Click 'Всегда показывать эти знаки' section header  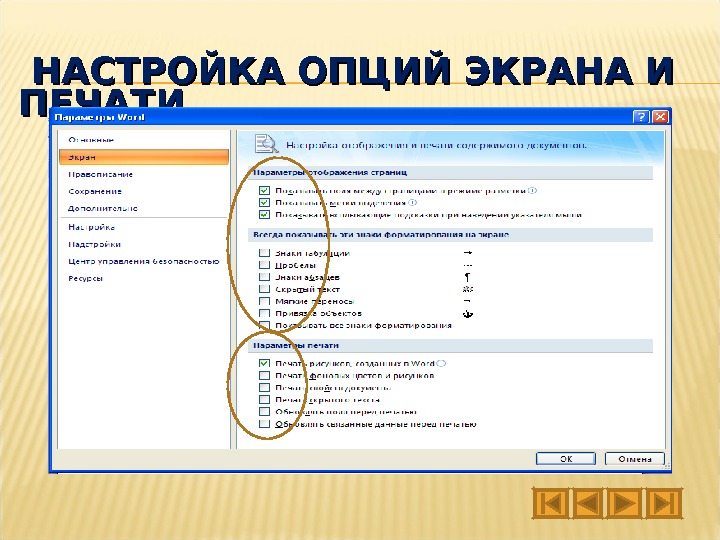(x=450, y=234)
